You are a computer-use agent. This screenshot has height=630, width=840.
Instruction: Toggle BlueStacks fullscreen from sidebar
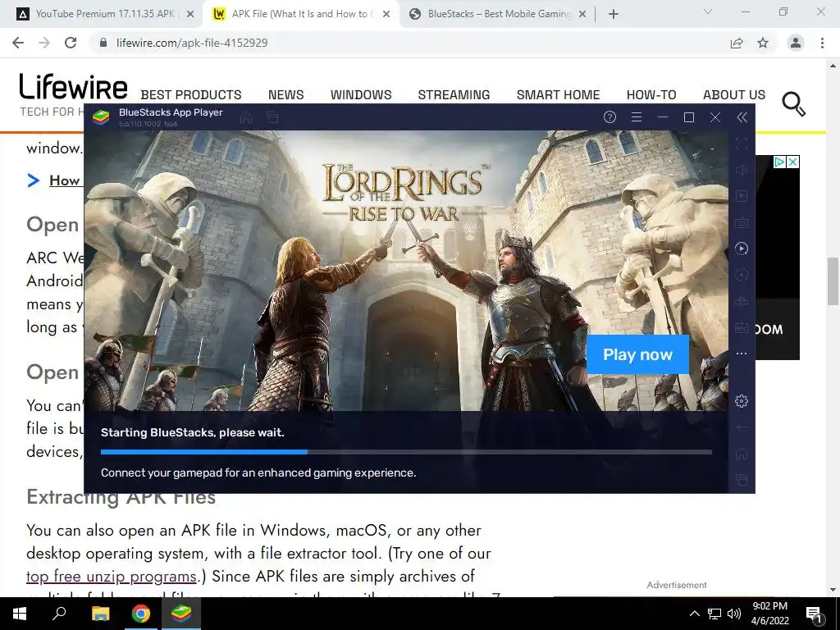point(742,144)
